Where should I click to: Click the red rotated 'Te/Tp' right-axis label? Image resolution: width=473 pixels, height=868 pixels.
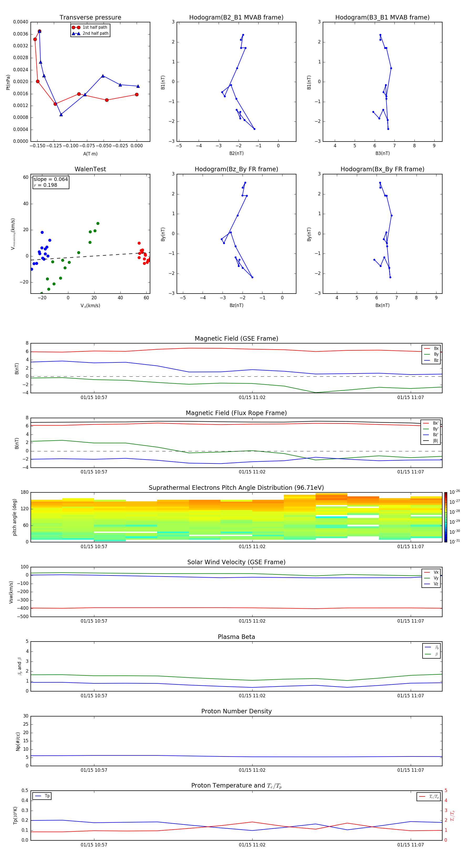point(453,815)
